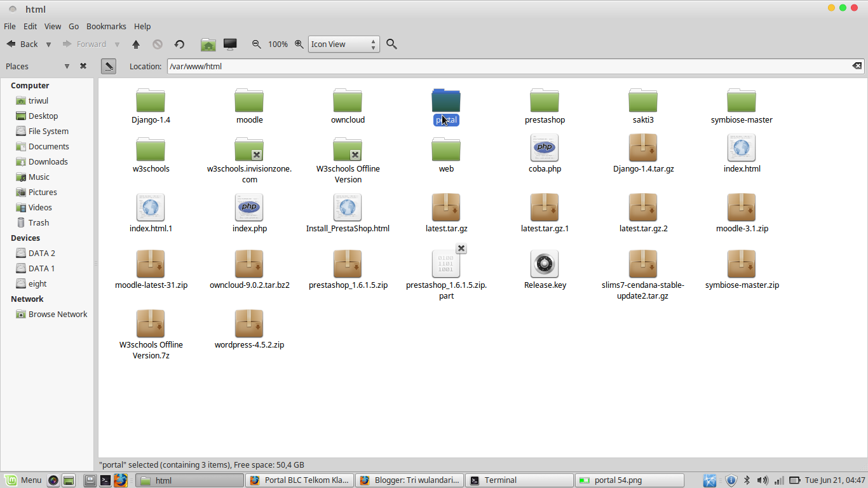Click inside the Location address field
This screenshot has height=488, width=868.
coord(445,66)
